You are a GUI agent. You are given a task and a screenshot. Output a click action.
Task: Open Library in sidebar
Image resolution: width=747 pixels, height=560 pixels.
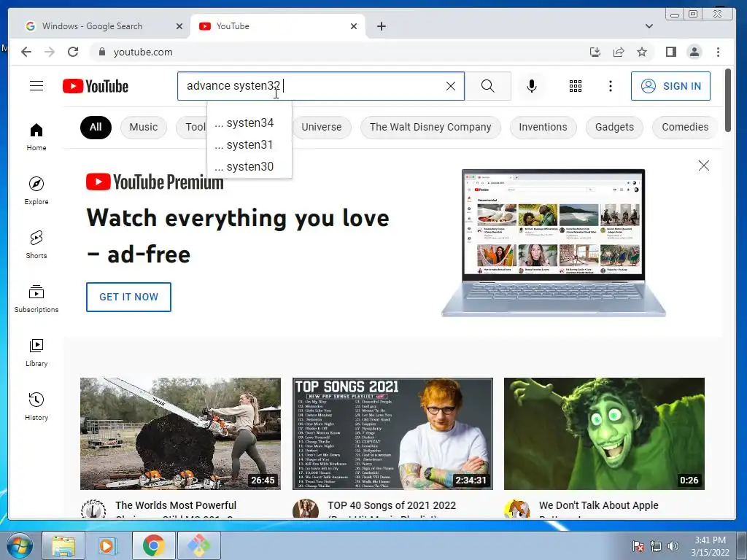[36, 352]
